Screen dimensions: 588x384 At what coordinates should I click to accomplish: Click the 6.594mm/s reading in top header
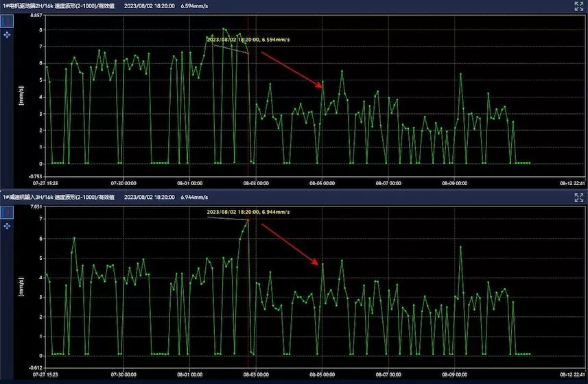[195, 5]
